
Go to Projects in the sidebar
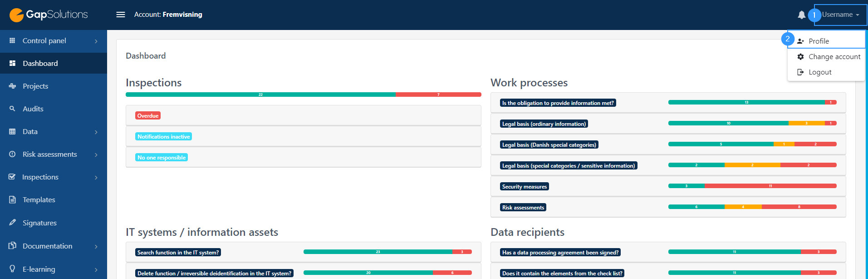tap(54, 86)
